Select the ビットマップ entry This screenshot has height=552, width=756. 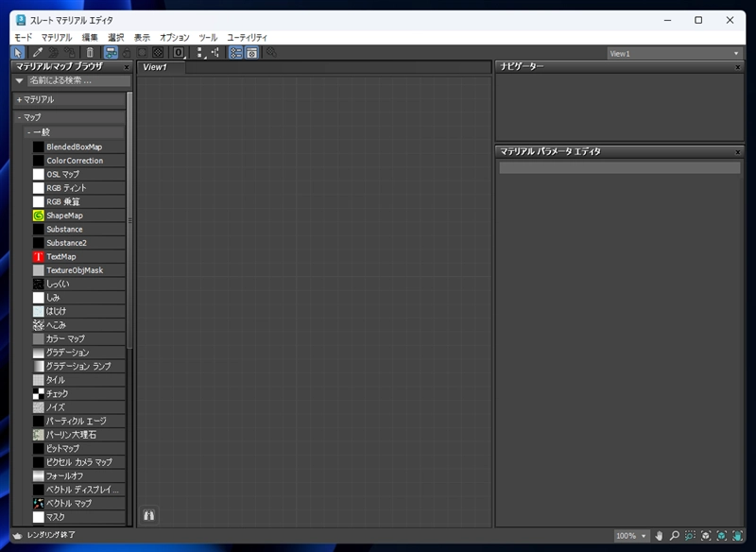click(x=78, y=449)
